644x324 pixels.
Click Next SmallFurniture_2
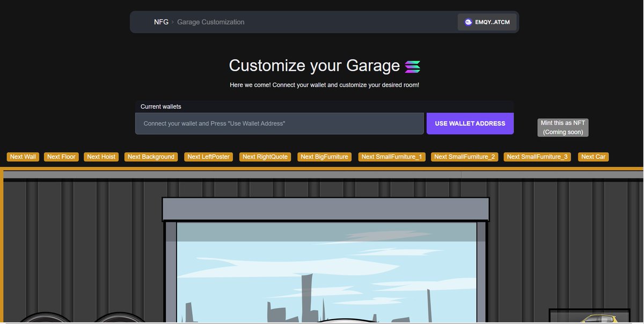465,157
